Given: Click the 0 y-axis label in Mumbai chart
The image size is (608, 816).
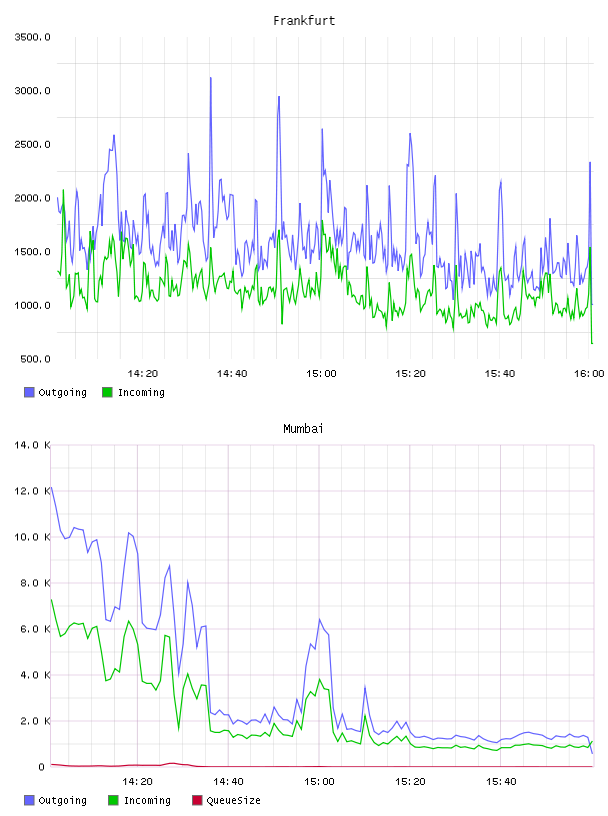Looking at the screenshot, I should [42, 767].
